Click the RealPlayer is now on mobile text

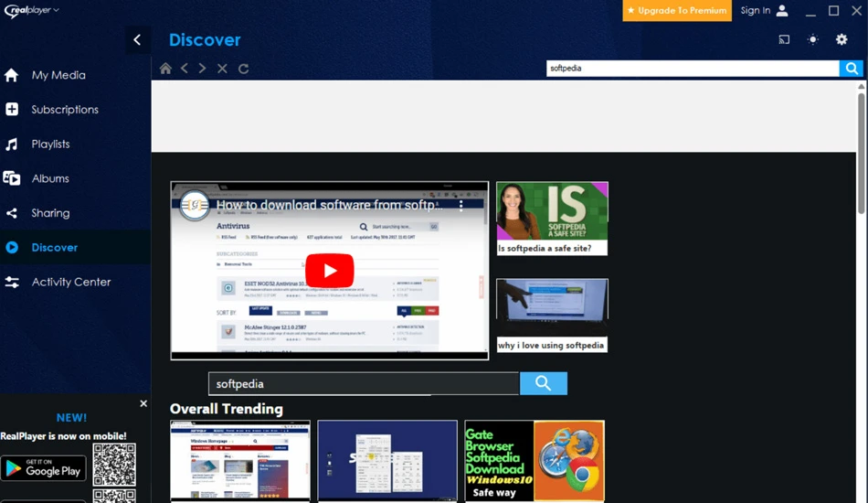click(63, 436)
